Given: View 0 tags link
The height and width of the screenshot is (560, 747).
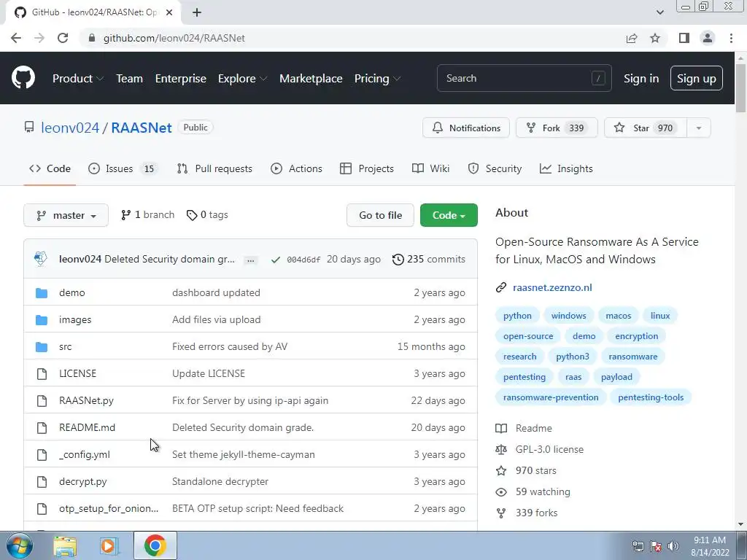Looking at the screenshot, I should click(207, 215).
